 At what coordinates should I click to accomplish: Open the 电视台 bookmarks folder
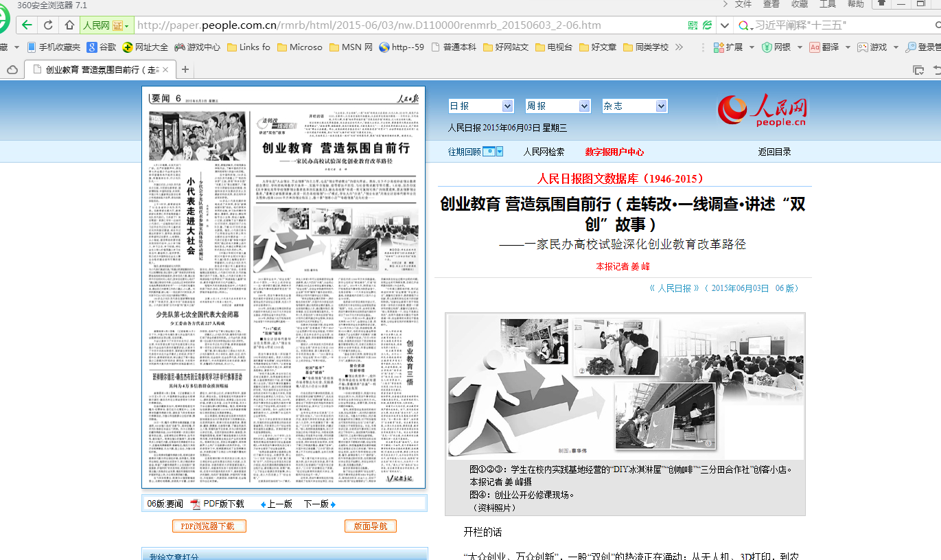click(x=554, y=47)
